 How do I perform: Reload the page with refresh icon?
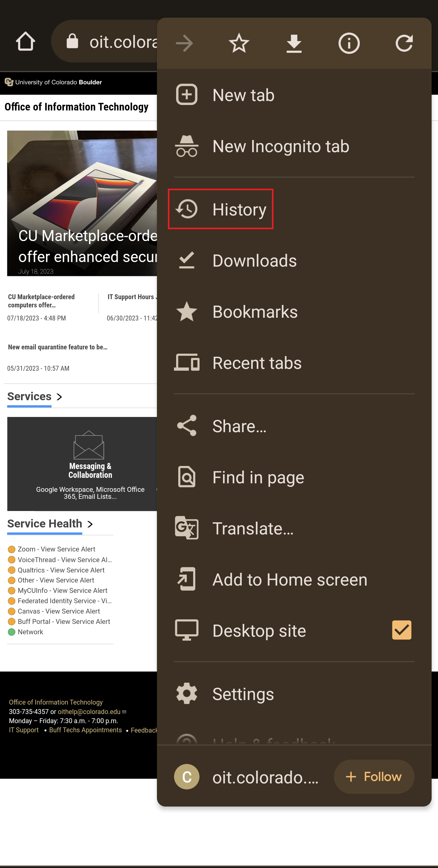click(404, 43)
